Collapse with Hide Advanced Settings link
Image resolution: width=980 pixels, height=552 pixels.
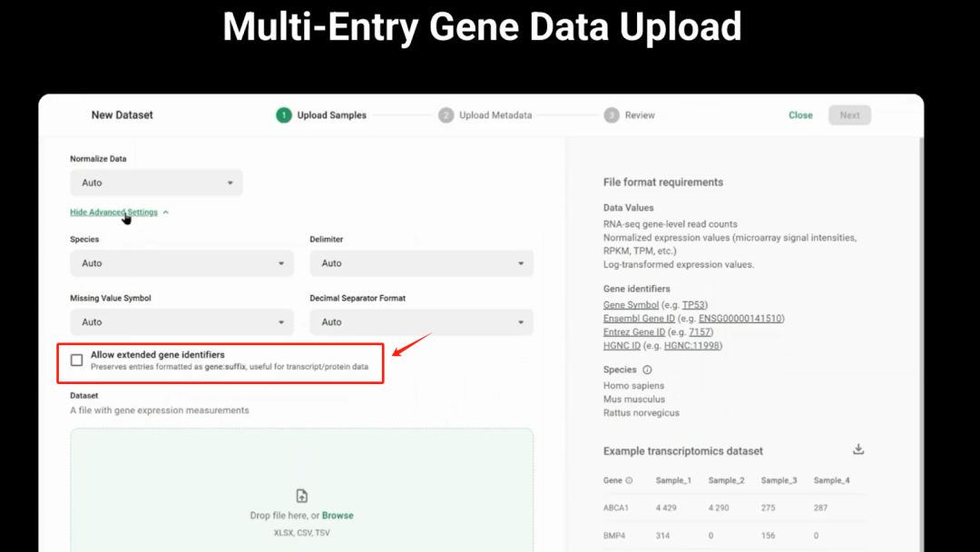tap(114, 212)
